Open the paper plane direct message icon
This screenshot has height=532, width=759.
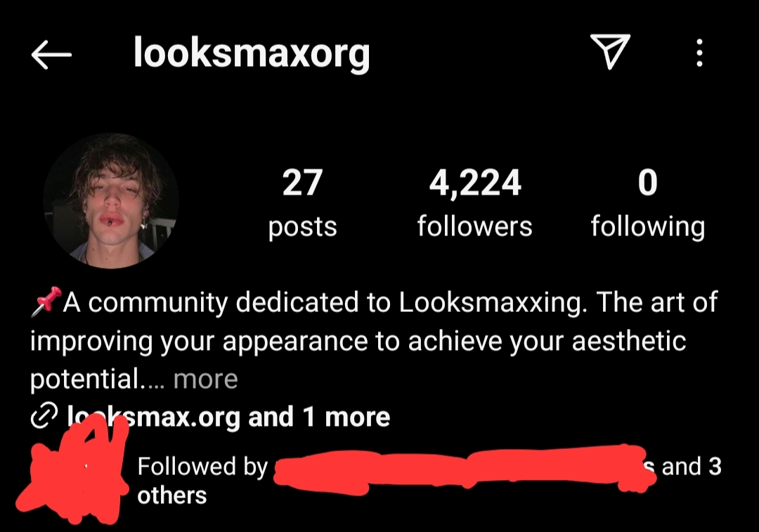(x=610, y=51)
